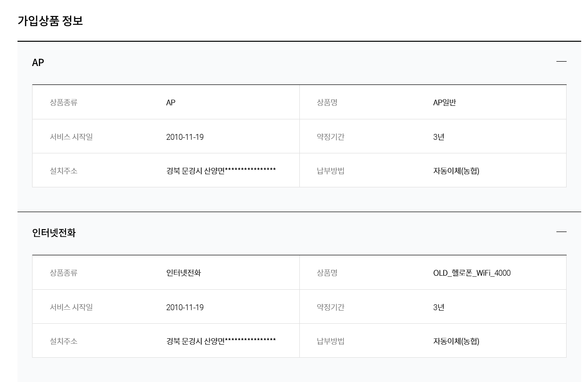The height and width of the screenshot is (382, 588).
Task: Click the 납부방법 label in 인터넷전화 table
Action: pos(330,341)
